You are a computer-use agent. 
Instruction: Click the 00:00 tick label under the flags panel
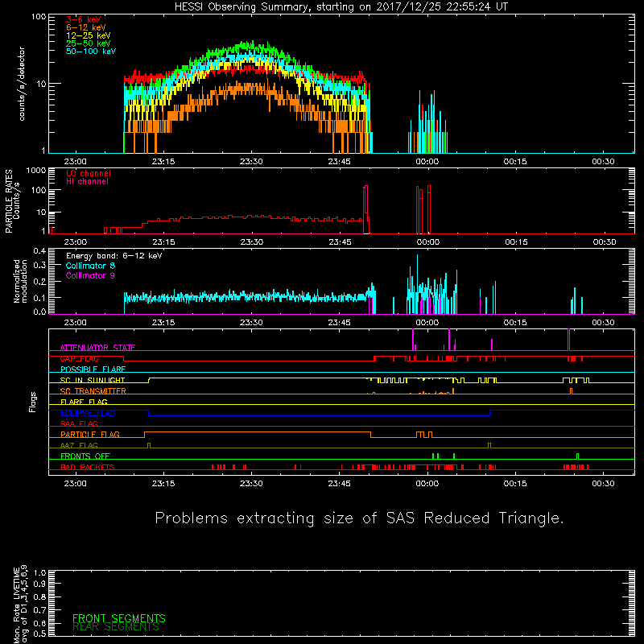427,484
